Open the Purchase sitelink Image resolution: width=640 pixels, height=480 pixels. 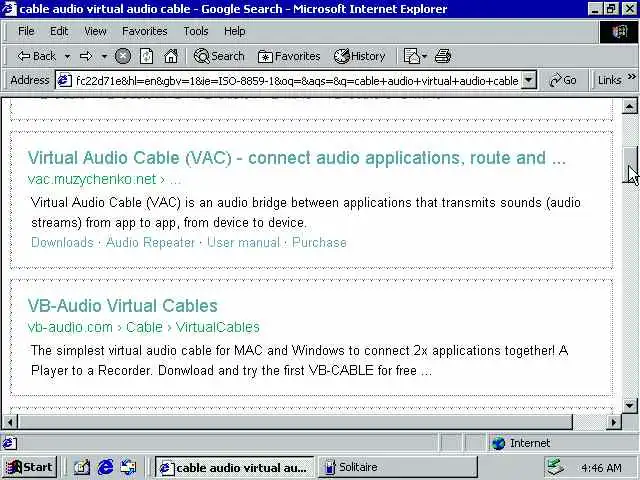pyautogui.click(x=319, y=242)
